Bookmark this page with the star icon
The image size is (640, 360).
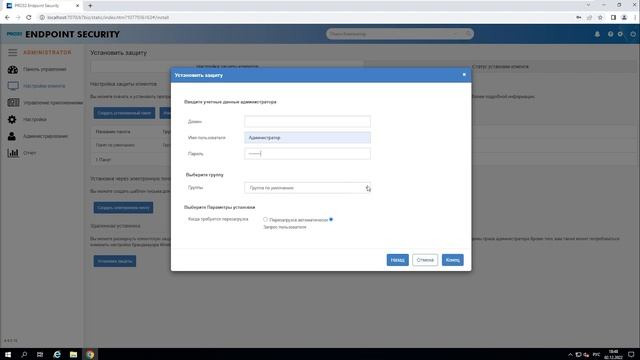[600, 18]
